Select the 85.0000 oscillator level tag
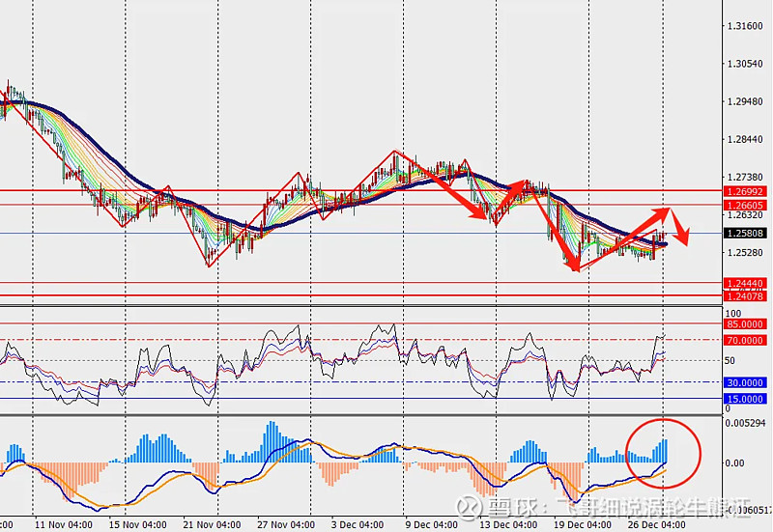The image size is (773, 532). (x=745, y=324)
